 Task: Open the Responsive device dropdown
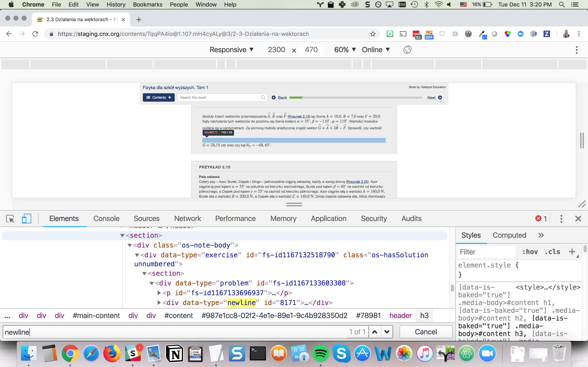coord(231,50)
